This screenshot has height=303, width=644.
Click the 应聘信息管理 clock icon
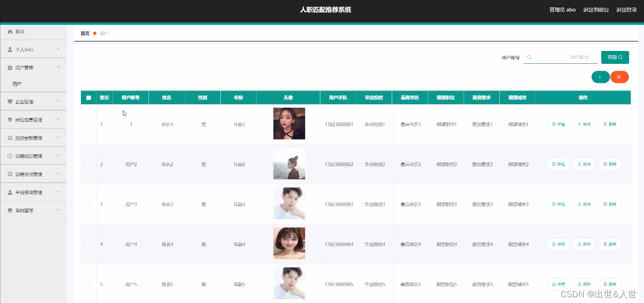10,155
